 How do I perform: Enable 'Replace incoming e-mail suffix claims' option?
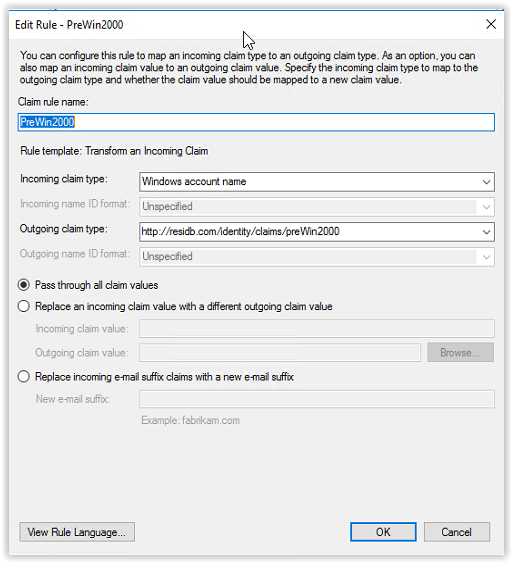(x=24, y=377)
